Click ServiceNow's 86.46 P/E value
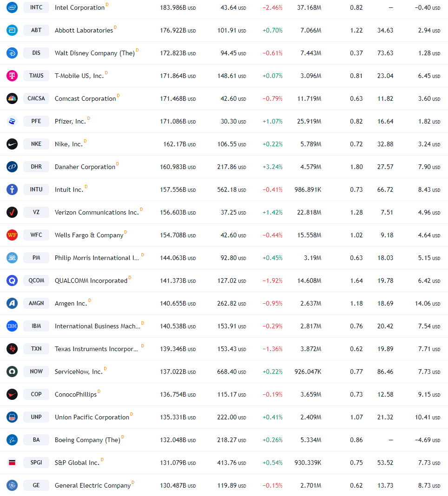The height and width of the screenshot is (496, 448). coord(385,372)
